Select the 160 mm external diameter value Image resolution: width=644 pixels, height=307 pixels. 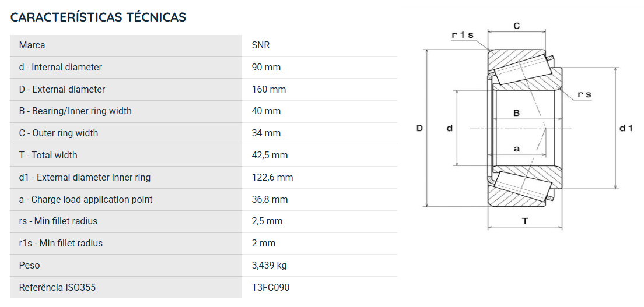point(268,90)
